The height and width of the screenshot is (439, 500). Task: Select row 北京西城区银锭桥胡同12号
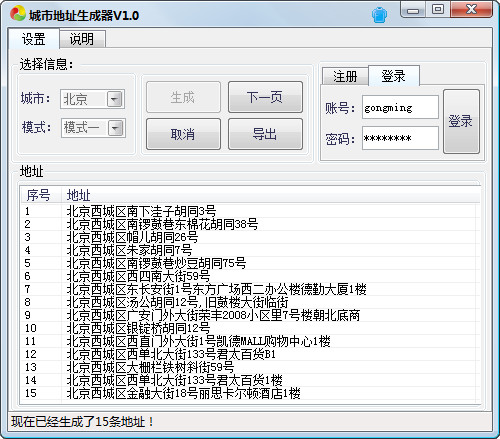tap(250, 328)
